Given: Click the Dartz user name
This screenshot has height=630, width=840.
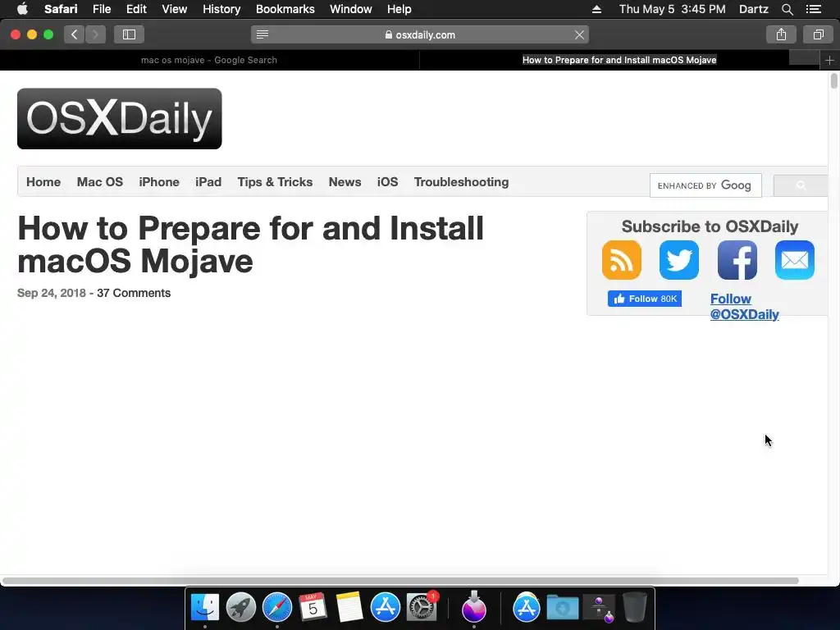Looking at the screenshot, I should tap(753, 9).
